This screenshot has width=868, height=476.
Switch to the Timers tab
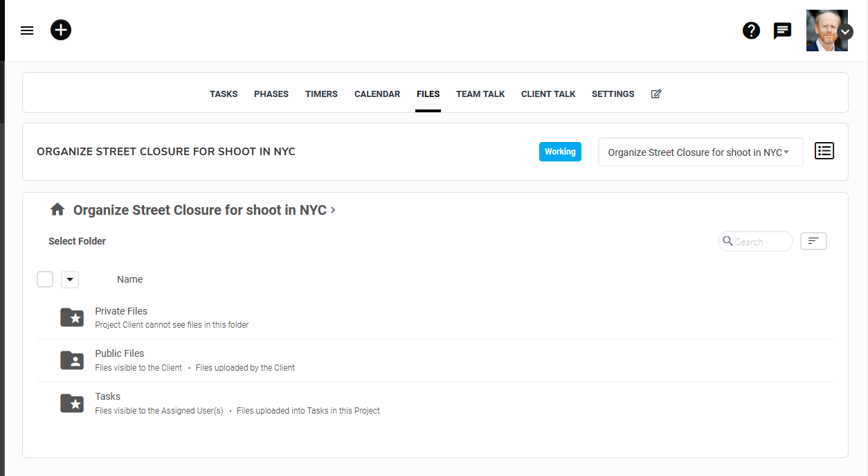(x=321, y=94)
